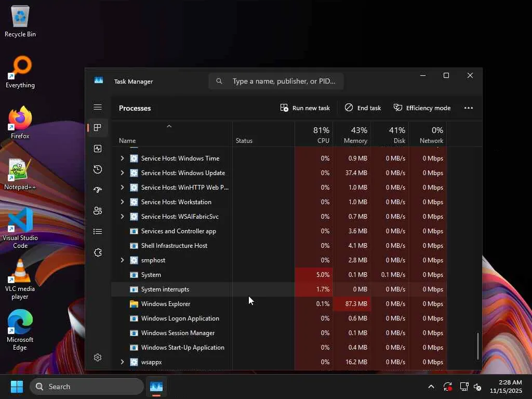532x399 pixels.
Task: Click the process search input field
Action: coord(276,81)
